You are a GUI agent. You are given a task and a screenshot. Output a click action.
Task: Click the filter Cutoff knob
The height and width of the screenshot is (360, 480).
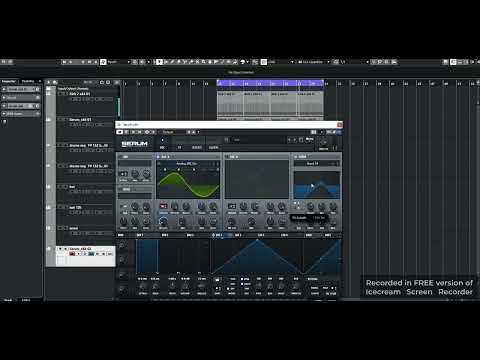[x=310, y=206]
